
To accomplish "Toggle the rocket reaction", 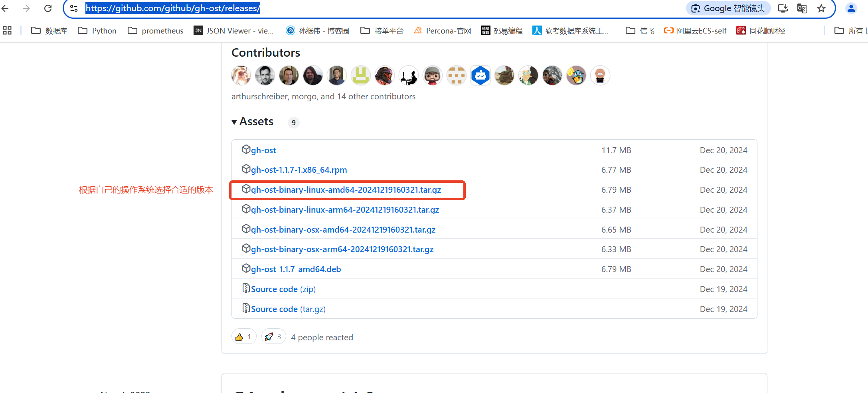I will click(x=274, y=337).
